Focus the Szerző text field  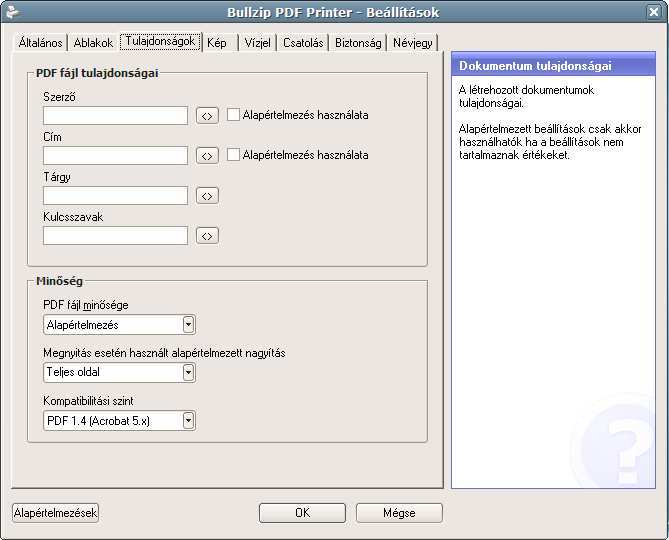115,116
